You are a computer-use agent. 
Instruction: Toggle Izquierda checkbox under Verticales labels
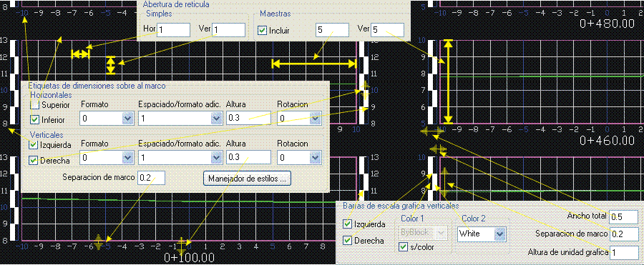[34, 145]
